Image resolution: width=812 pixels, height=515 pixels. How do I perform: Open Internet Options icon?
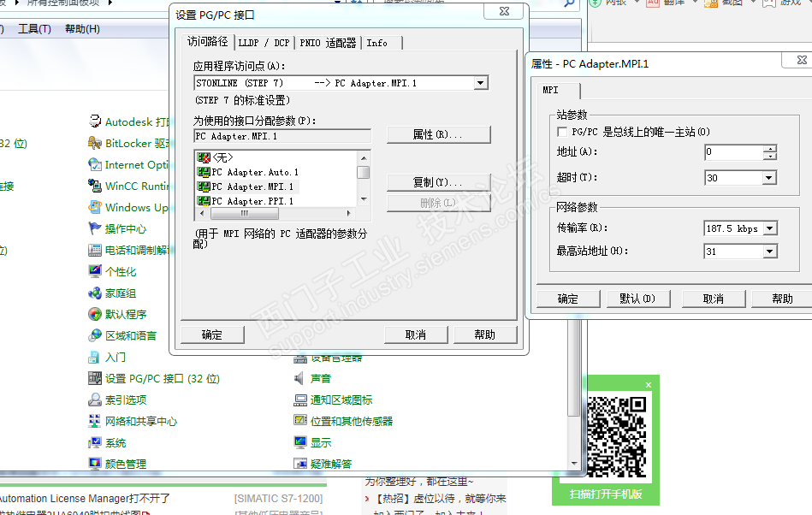click(95, 164)
